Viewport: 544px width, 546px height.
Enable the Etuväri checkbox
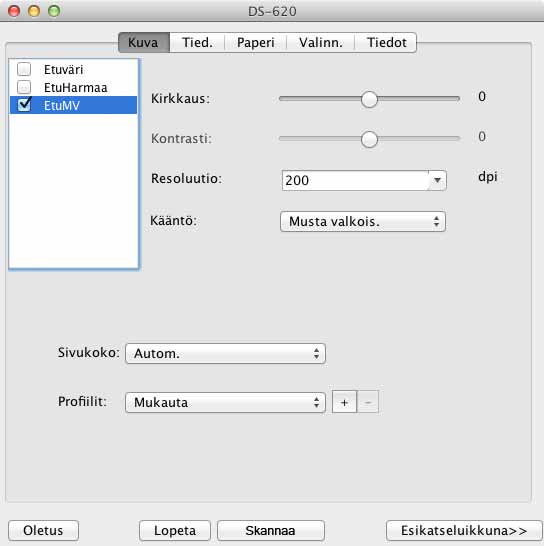pos(24,69)
